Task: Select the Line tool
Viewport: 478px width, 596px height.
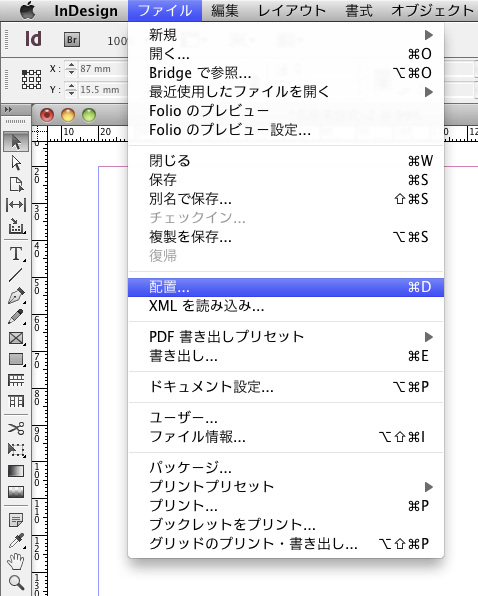Action: click(x=16, y=274)
